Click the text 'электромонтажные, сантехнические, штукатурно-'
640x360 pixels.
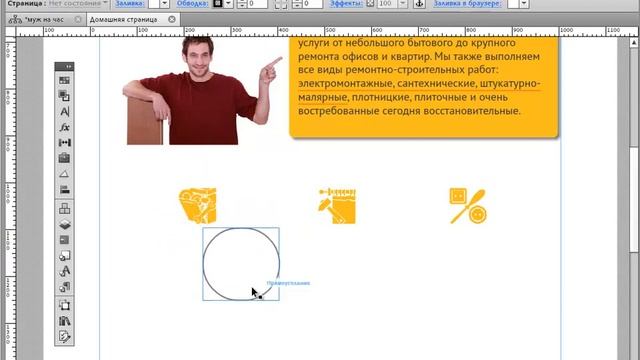[419, 83]
